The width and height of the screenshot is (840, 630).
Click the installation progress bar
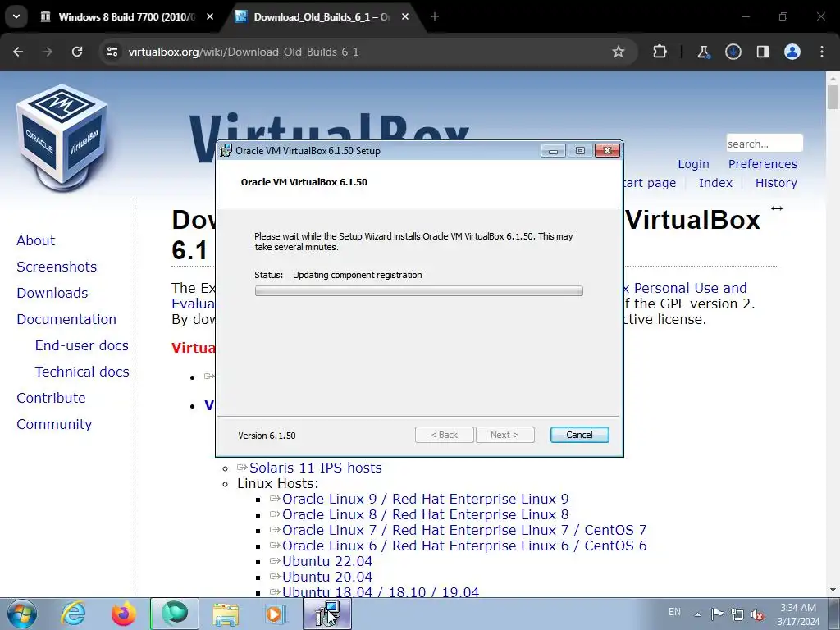tap(419, 291)
